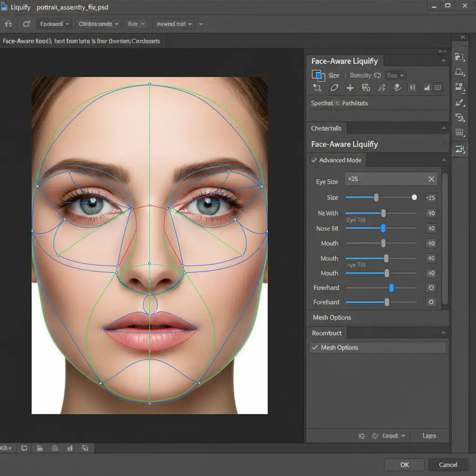Click the top icon in right sidebar strip

coord(459,57)
